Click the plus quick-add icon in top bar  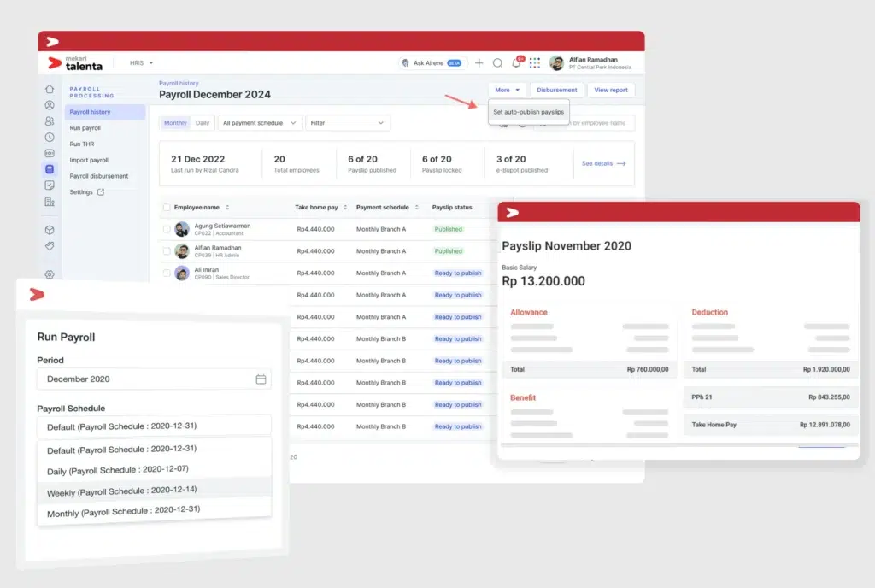(479, 62)
